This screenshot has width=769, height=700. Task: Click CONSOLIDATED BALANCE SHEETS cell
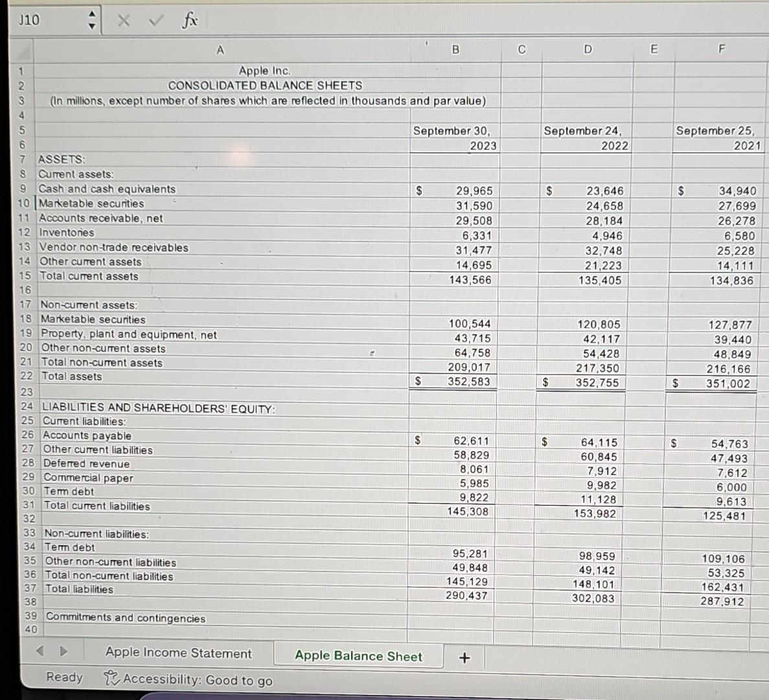(265, 86)
